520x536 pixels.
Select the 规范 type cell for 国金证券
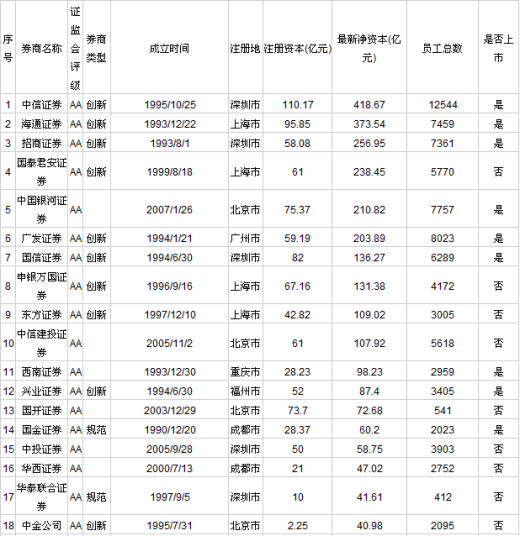(x=96, y=429)
